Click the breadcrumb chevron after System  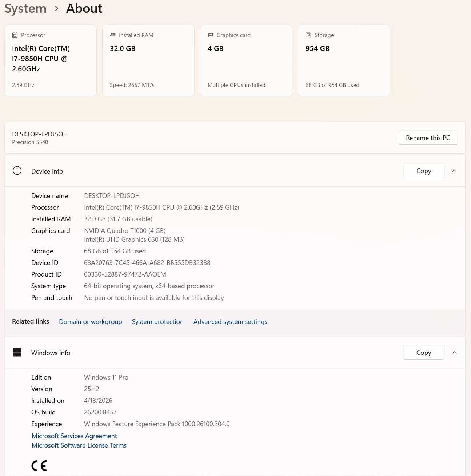pos(56,8)
